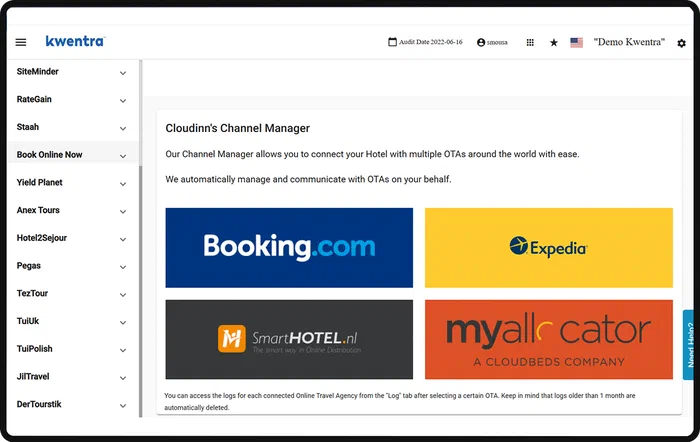Open the myallocator channel tile
The height and width of the screenshot is (442, 700).
coord(549,339)
